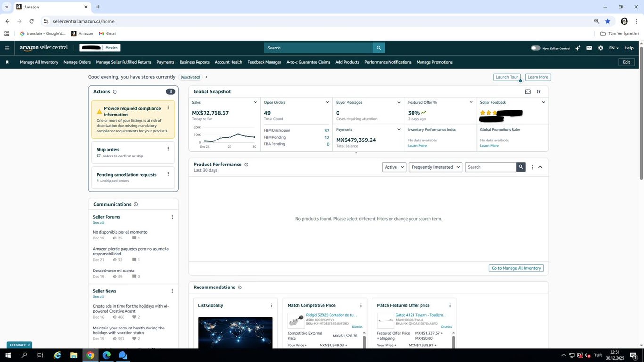Open the Desactivaron mi cuenta forum post
Screen dimensions: 644x362
click(114, 271)
